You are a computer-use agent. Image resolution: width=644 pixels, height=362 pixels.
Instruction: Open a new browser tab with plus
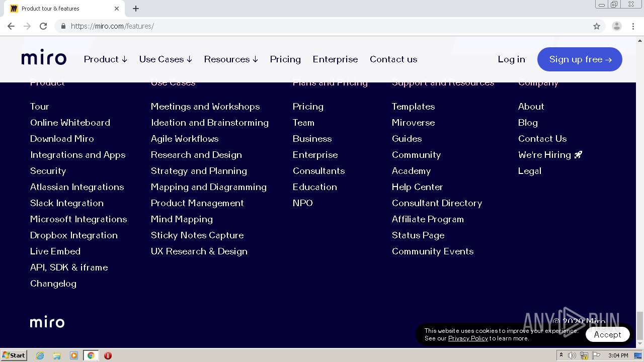[x=136, y=9]
